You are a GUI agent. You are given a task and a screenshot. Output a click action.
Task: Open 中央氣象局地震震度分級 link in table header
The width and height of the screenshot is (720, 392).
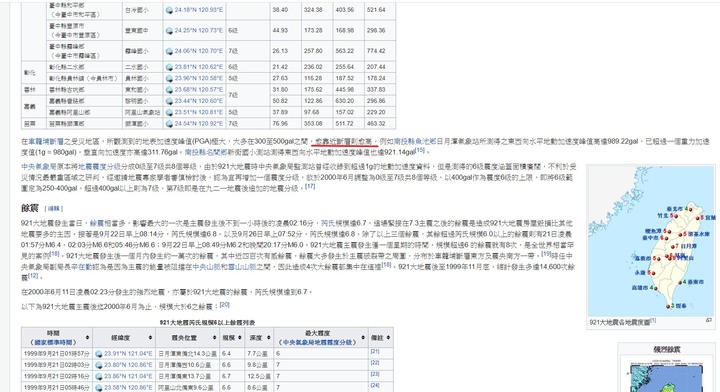tap(316, 342)
